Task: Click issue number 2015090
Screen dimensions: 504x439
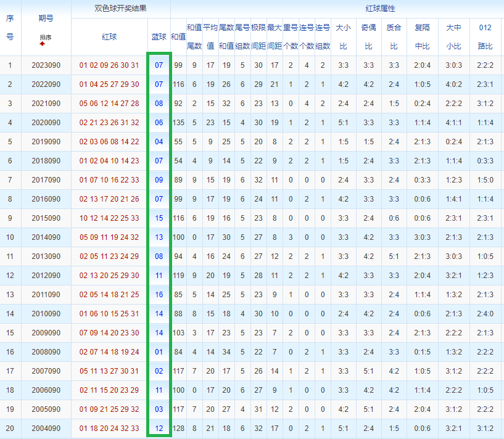Action: click(46, 218)
